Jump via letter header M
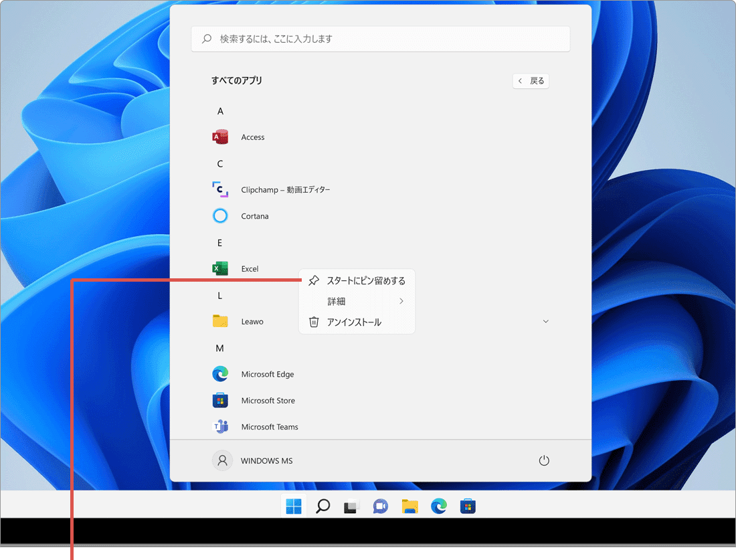The height and width of the screenshot is (560, 736). (219, 349)
